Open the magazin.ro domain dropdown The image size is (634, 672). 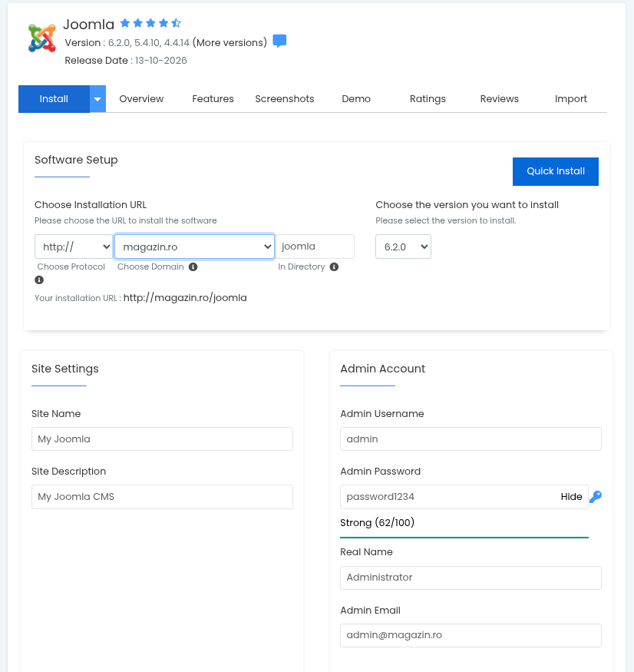coord(194,247)
